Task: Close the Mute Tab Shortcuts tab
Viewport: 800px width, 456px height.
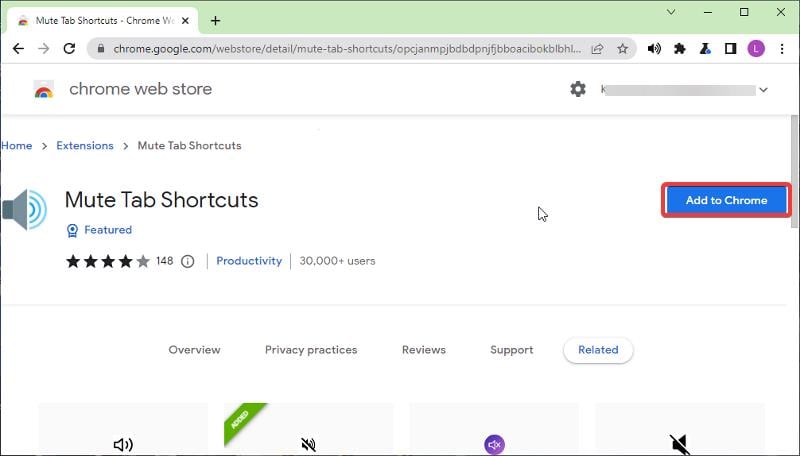Action: 185,21
